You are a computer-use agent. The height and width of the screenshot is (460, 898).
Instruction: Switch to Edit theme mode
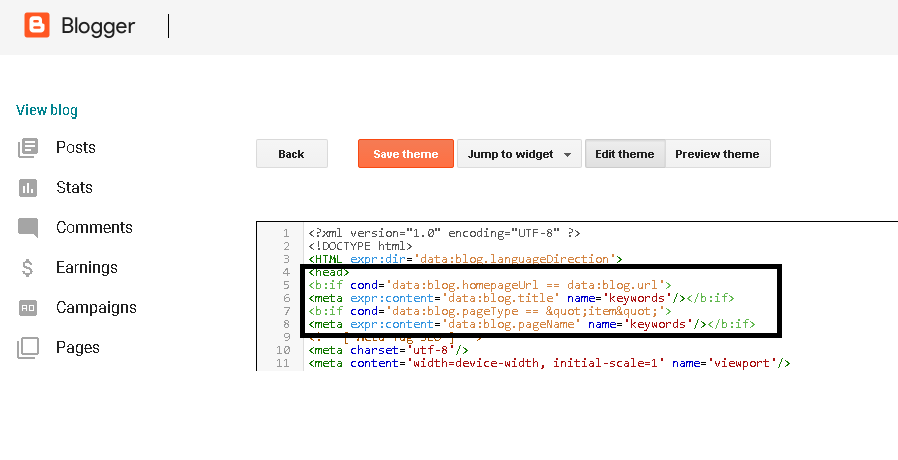624,154
